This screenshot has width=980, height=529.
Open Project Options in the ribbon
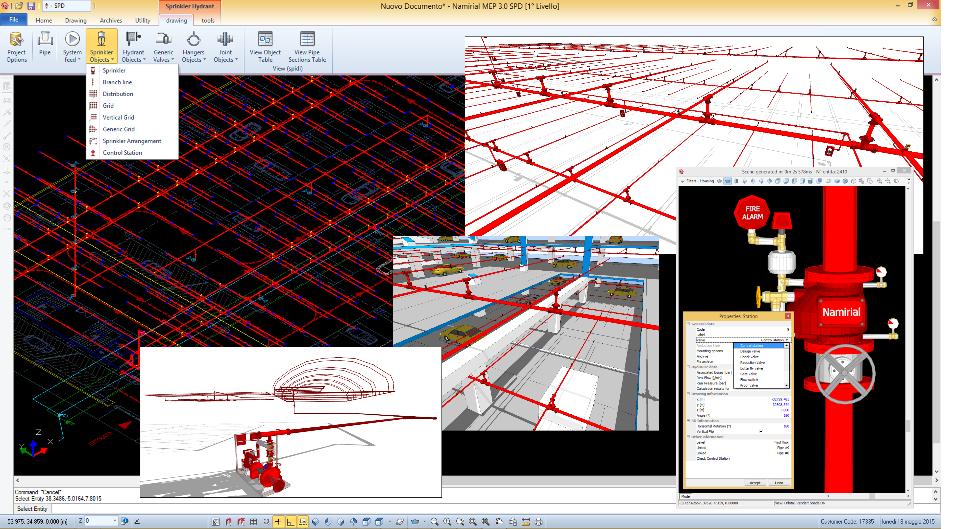click(x=16, y=47)
